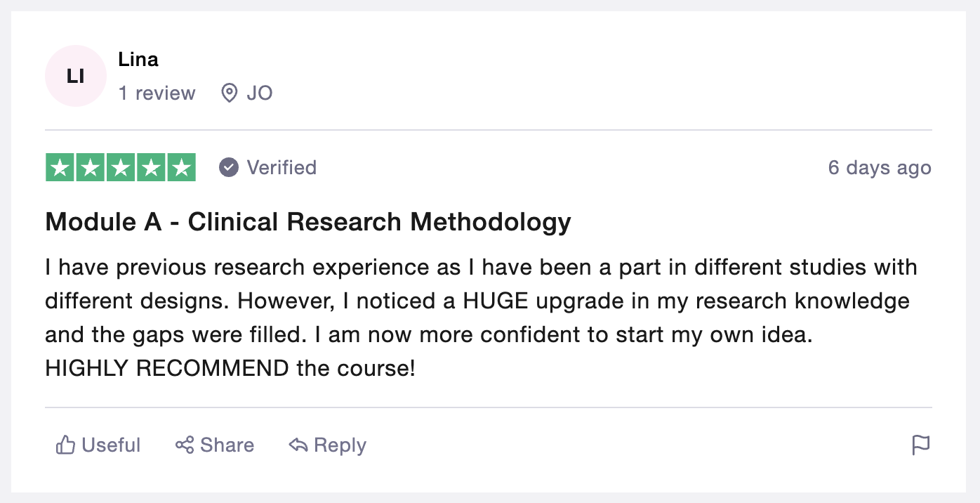Click the Reply arrow icon
Image resolution: width=980 pixels, height=503 pixels.
298,445
